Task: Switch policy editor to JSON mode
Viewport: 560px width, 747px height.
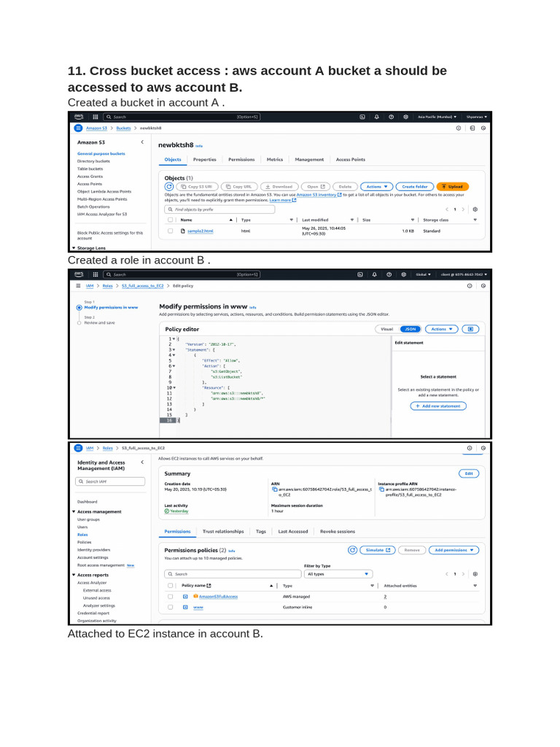Action: tap(411, 329)
